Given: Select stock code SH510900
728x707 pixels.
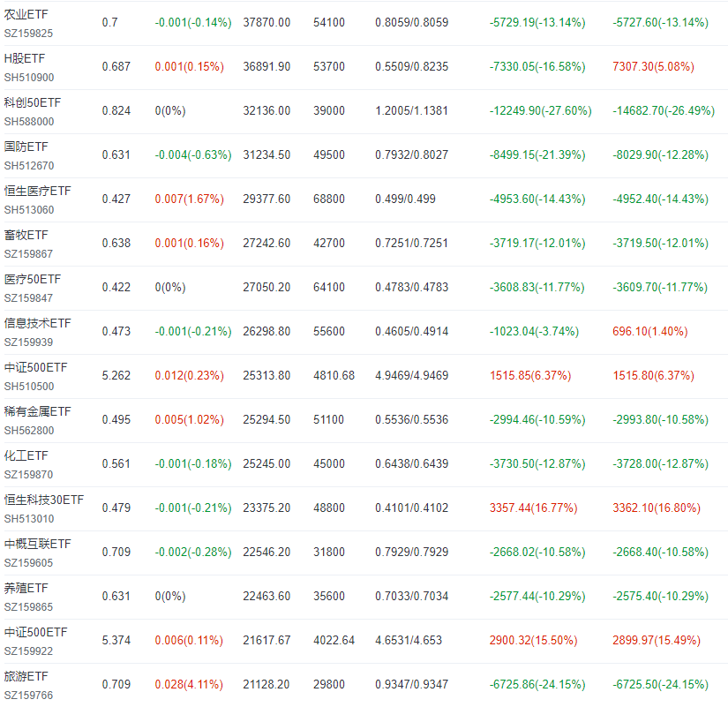Looking at the screenshot, I should click(29, 78).
